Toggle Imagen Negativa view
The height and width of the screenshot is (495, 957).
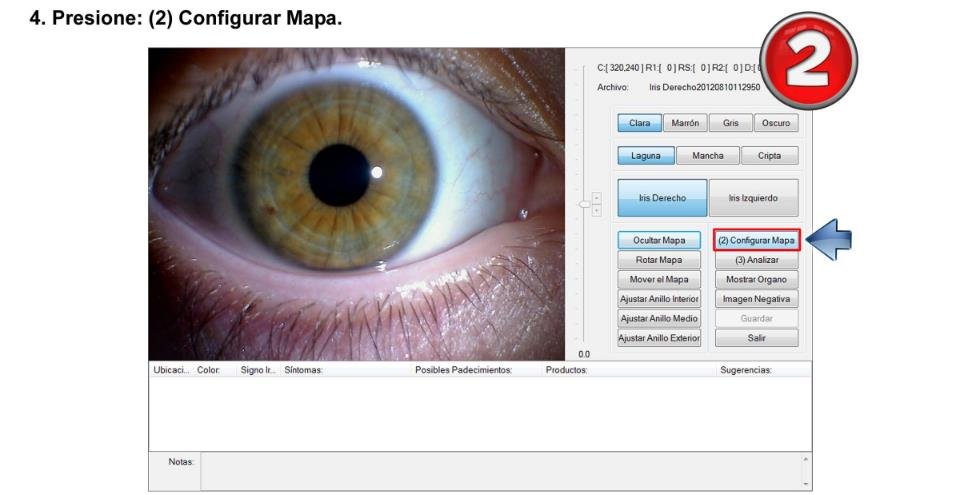tap(756, 299)
